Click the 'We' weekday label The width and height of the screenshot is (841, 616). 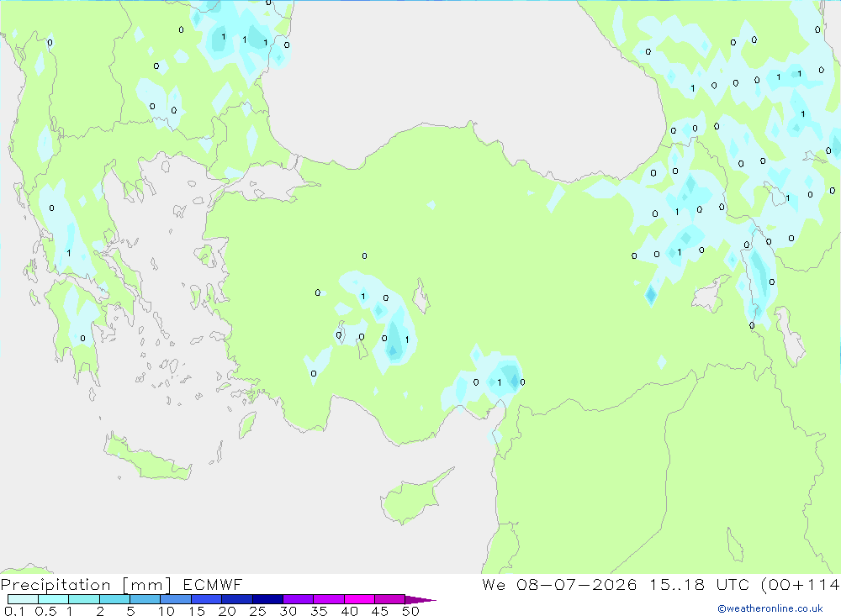coord(494,584)
